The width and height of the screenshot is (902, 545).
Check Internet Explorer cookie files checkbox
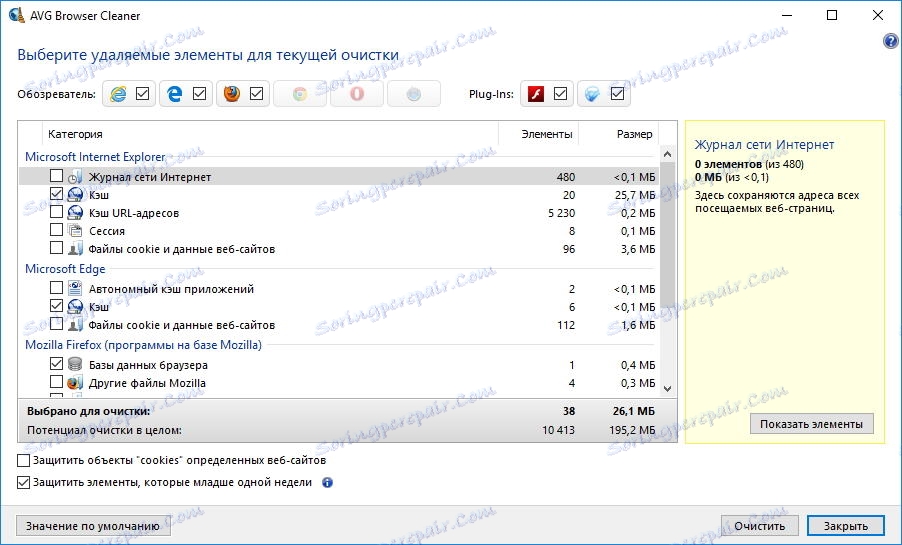pyautogui.click(x=56, y=247)
